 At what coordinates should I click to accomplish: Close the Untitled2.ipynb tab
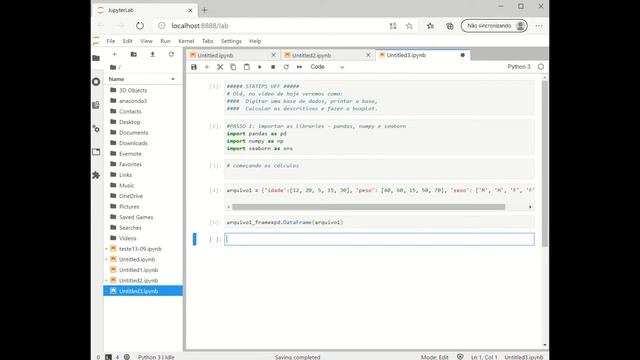[x=368, y=55]
